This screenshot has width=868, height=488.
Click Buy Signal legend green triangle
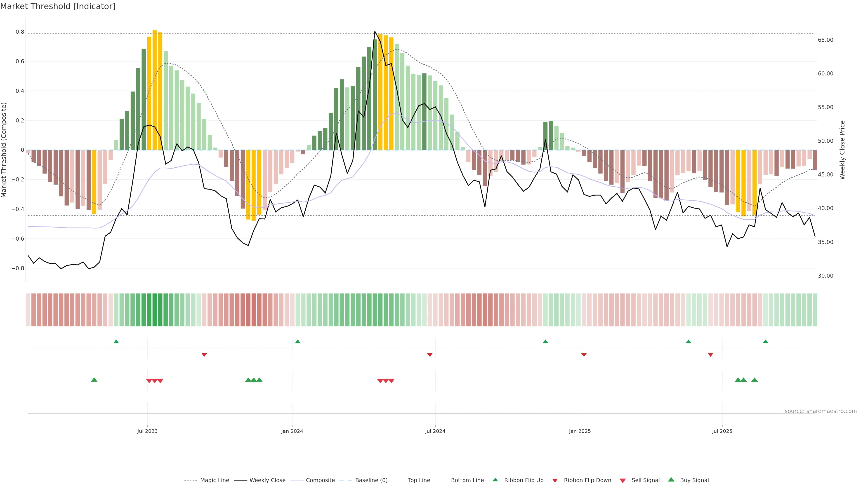point(671,480)
